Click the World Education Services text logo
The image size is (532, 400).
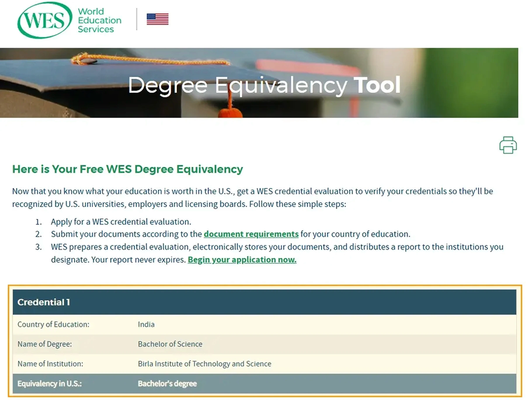click(99, 21)
